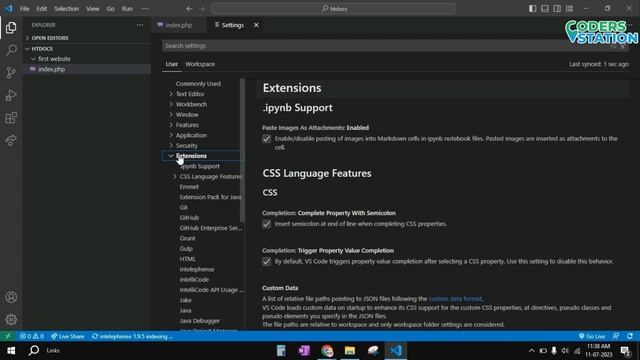Open errors and warnings status indicator
Viewport: 640px width, 360px height.
(x=32, y=336)
